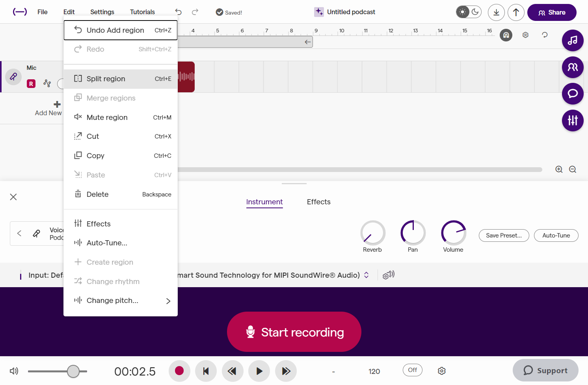Image resolution: width=588 pixels, height=385 pixels.
Task: Click the download arrow icon
Action: click(496, 12)
